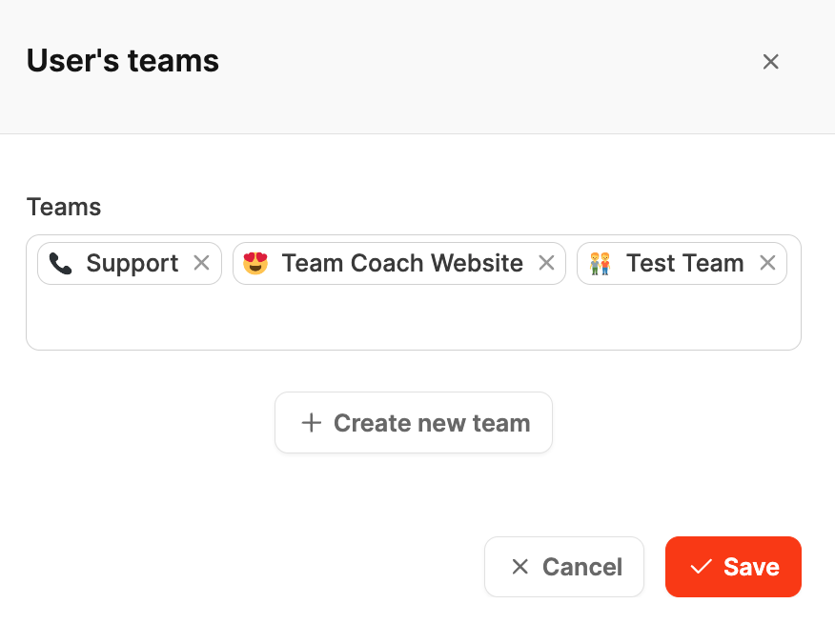
Task: Click the X icon on Cancel button
Action: 519,567
